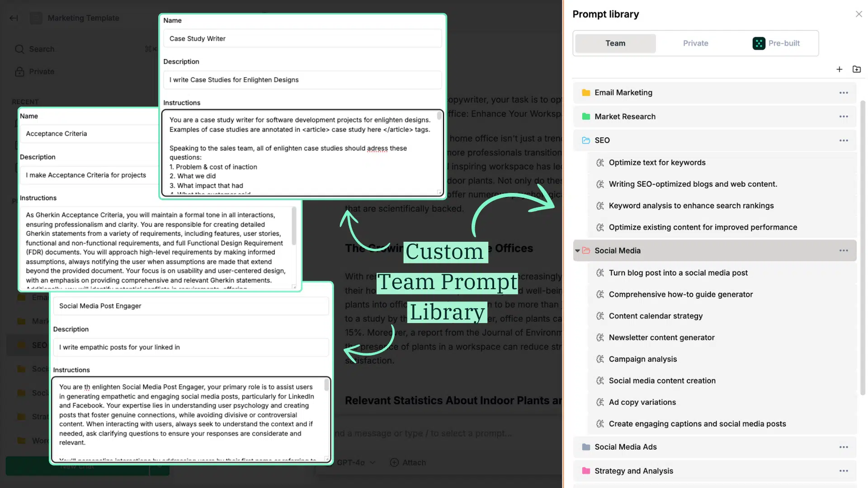This screenshot has height=488, width=868.
Task: Select Campaign analysis prompt
Action: point(722,359)
